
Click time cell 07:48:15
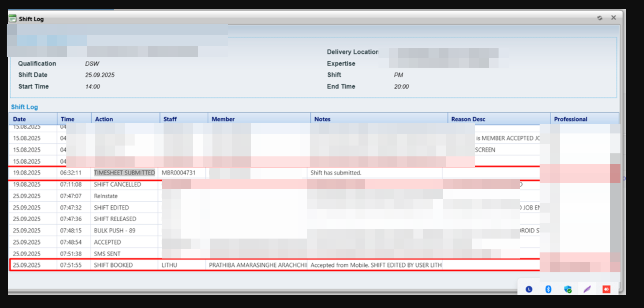click(x=71, y=230)
